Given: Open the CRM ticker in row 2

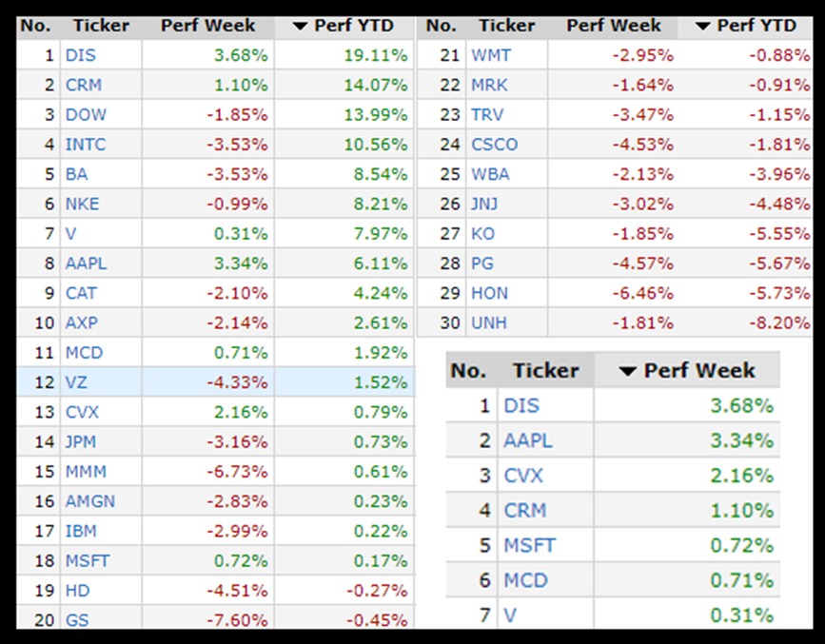Looking at the screenshot, I should 84,85.
